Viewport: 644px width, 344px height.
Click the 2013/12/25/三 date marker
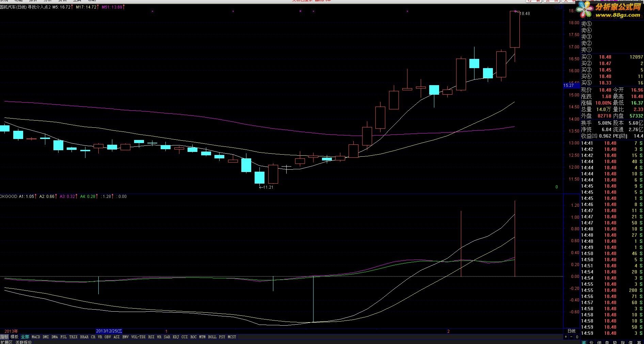click(x=109, y=331)
